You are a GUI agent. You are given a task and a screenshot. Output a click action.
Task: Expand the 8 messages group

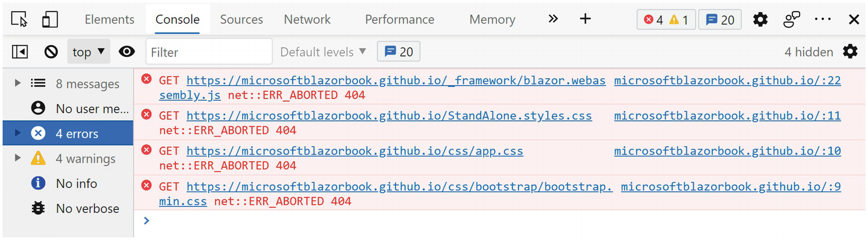pos(18,83)
